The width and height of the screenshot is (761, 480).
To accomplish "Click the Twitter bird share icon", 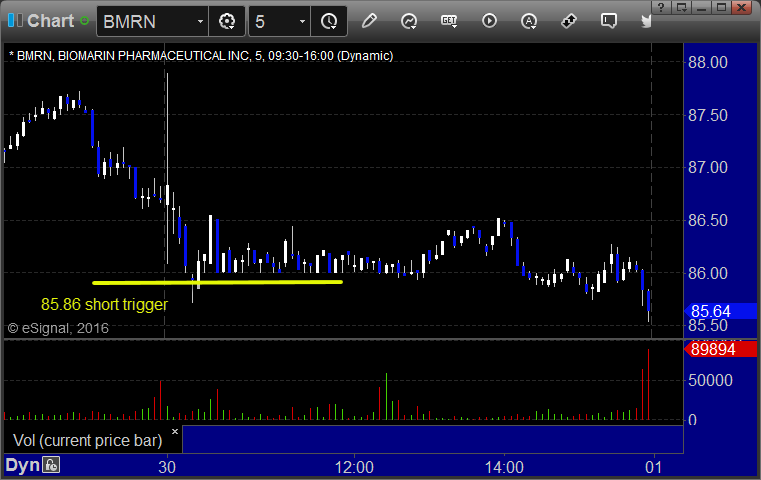I will click(x=646, y=21).
